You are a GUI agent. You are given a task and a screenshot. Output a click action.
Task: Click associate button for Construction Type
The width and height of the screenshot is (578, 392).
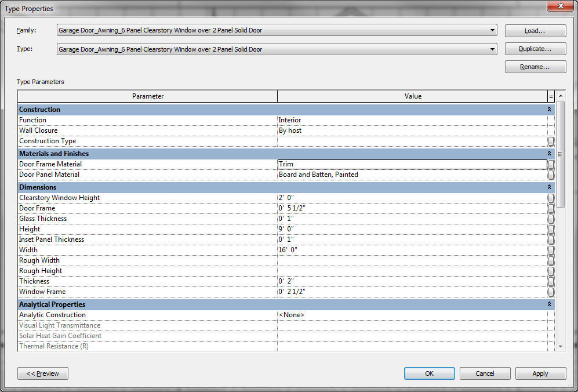tap(551, 141)
